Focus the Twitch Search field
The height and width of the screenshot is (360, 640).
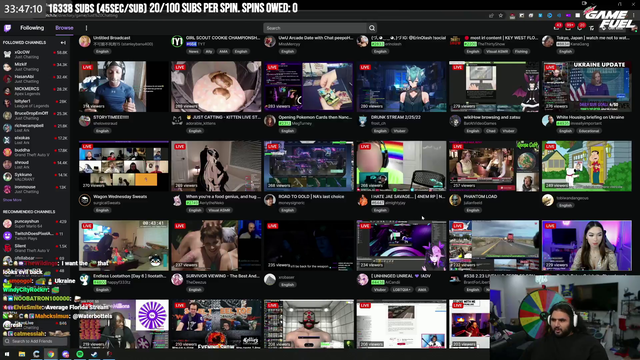pyautogui.click(x=315, y=28)
